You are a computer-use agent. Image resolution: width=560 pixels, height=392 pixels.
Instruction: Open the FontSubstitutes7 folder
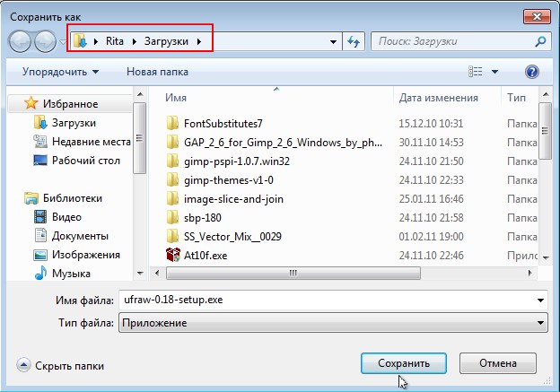click(223, 123)
